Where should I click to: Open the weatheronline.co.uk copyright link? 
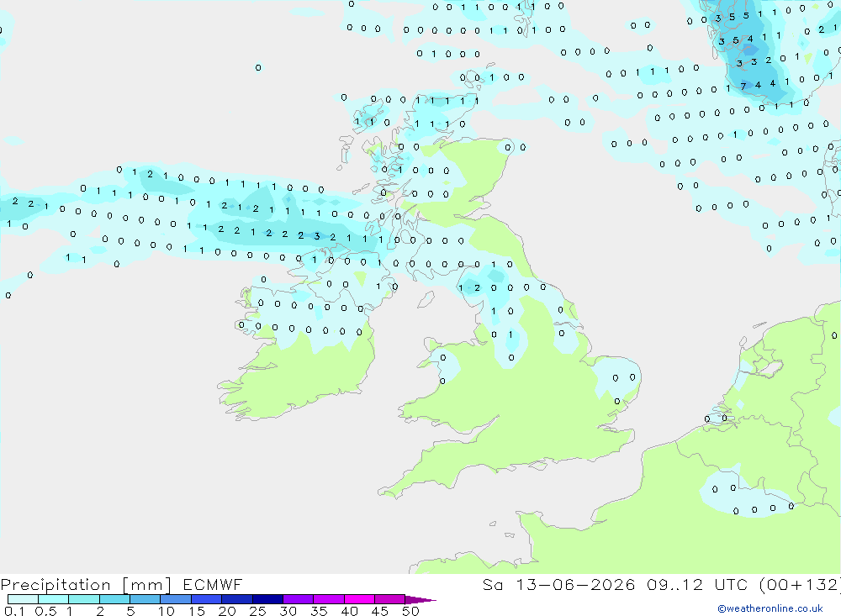click(x=770, y=608)
